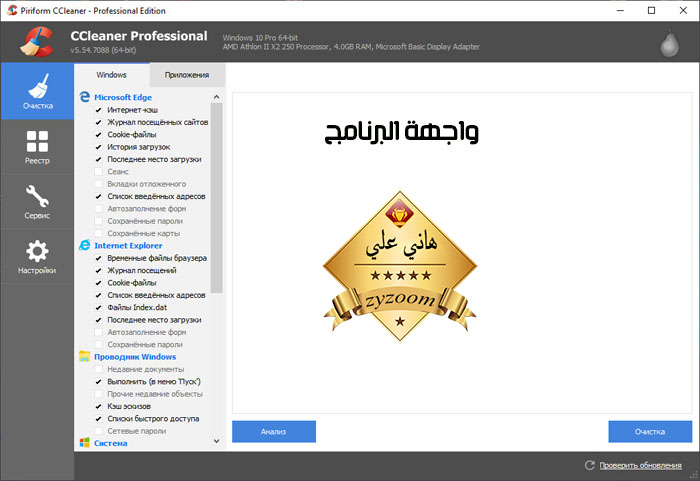Click the cleaner list scrollbar thumb
Image resolution: width=700 pixels, height=481 pixels.
217,198
